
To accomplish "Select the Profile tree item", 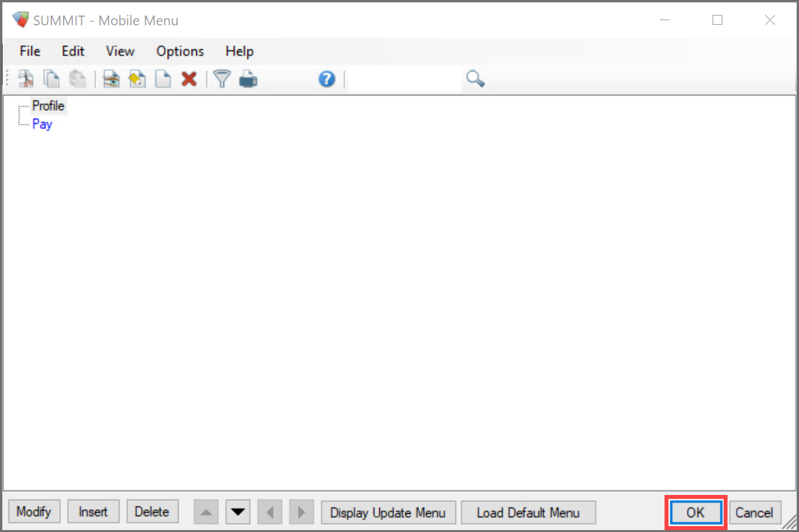I will point(49,106).
